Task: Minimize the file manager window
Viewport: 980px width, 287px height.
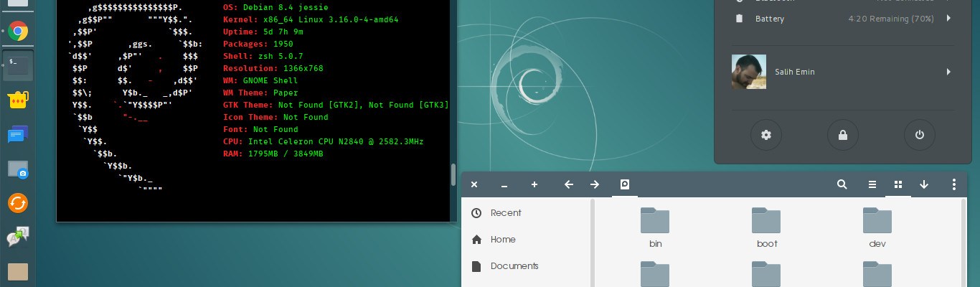Action: pos(504,185)
